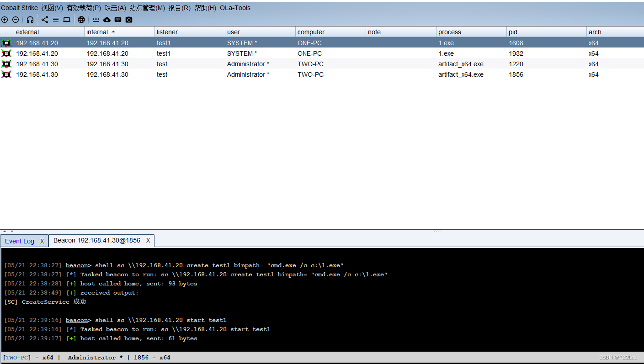Image resolution: width=644 pixels, height=364 pixels.
Task: Click beacon icon of pid 1220 row
Action: coord(6,64)
